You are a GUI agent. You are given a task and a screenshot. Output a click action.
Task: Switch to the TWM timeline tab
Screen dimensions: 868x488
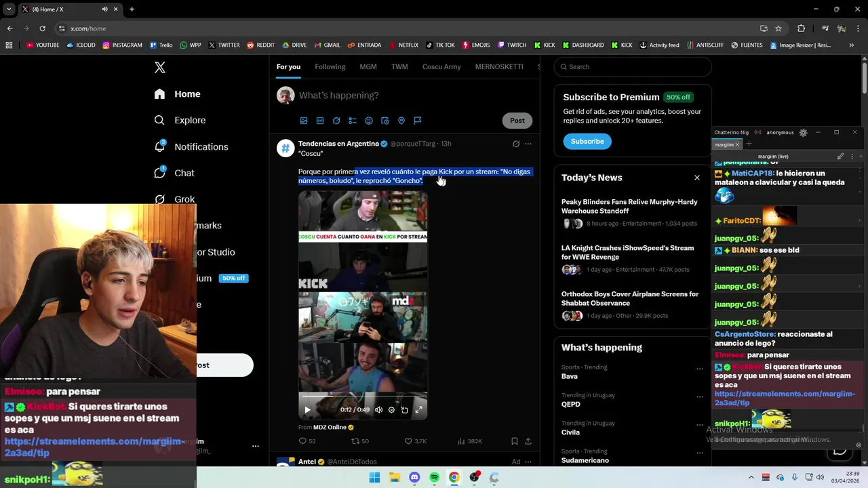click(399, 66)
